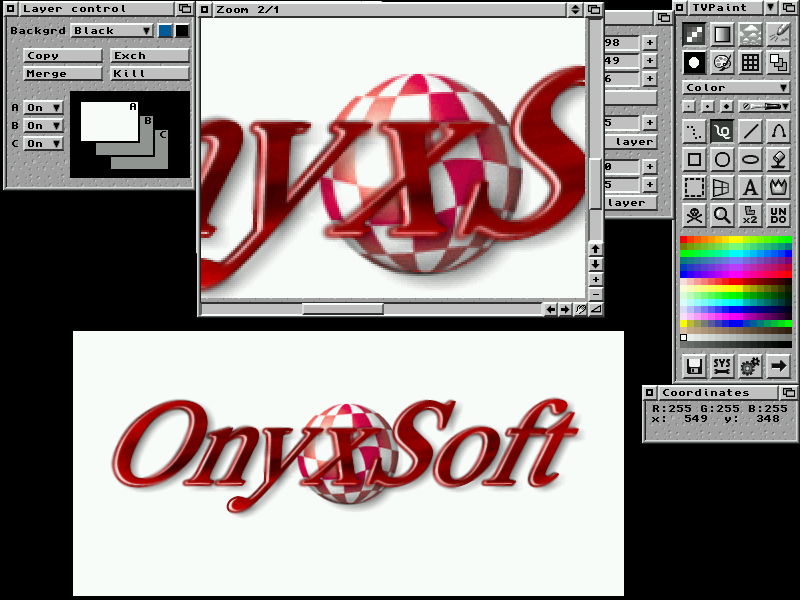The width and height of the screenshot is (800, 600).
Task: Open the SYS wrench system settings
Action: pyautogui.click(x=722, y=366)
